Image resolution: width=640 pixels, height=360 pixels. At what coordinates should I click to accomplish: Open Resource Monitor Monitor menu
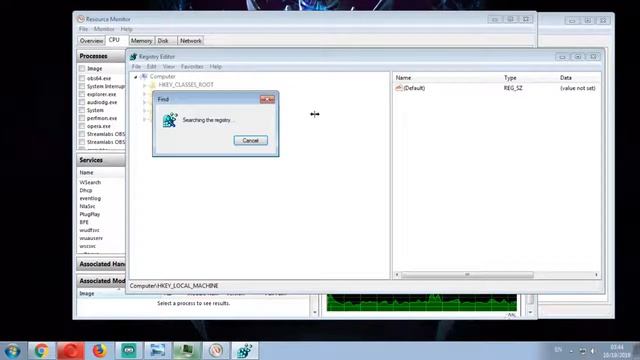click(x=104, y=29)
